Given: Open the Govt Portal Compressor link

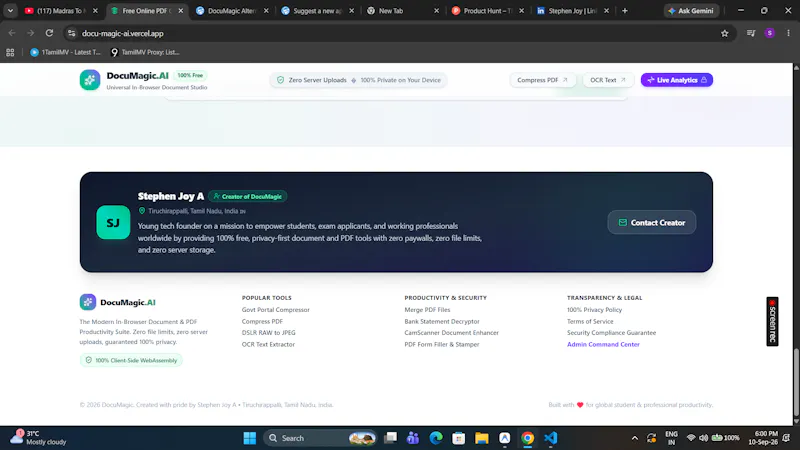Looking at the screenshot, I should 276,310.
